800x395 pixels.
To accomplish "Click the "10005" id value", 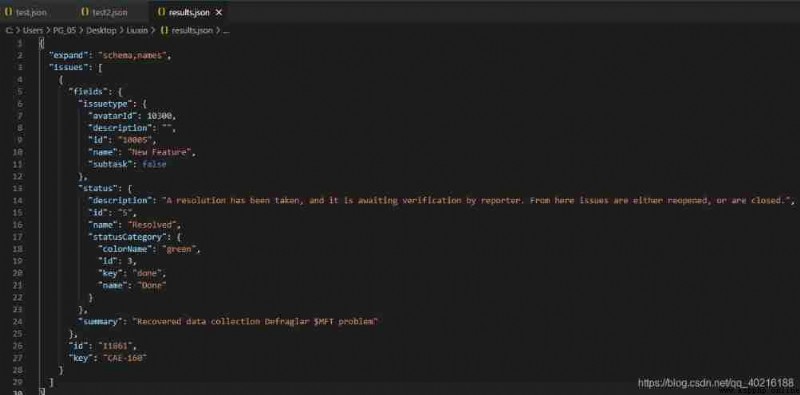I will tap(136, 140).
